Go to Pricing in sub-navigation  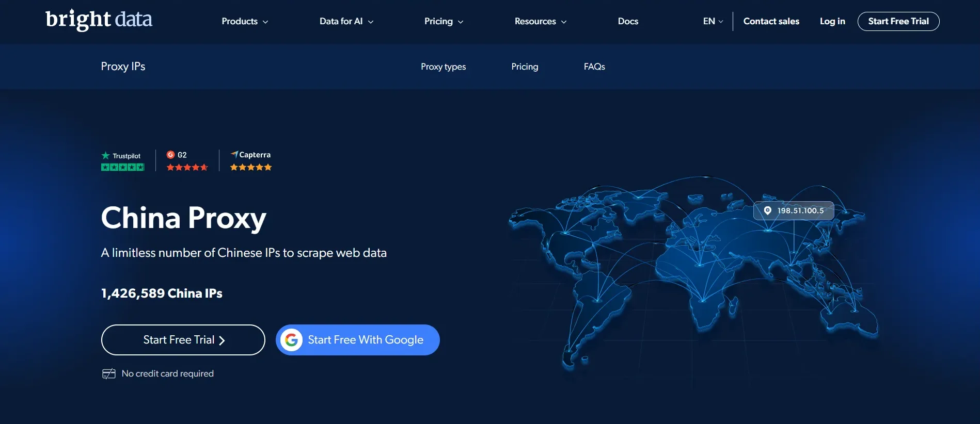525,67
